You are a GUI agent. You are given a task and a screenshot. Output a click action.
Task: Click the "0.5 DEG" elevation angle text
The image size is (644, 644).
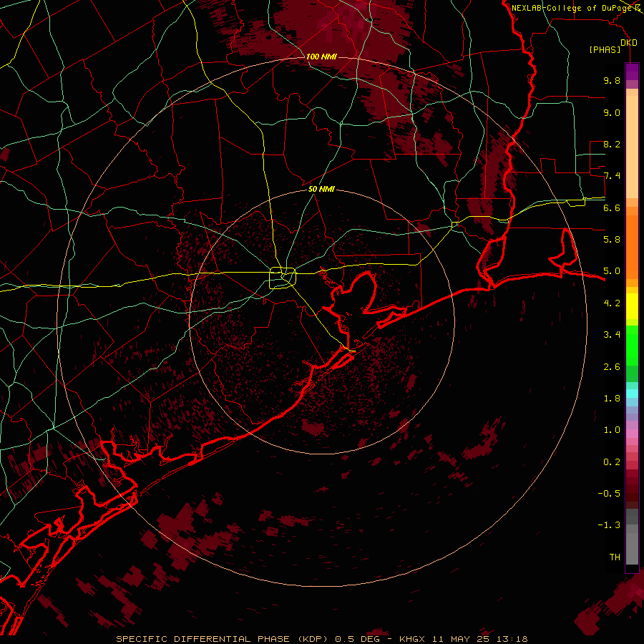click(x=357, y=639)
